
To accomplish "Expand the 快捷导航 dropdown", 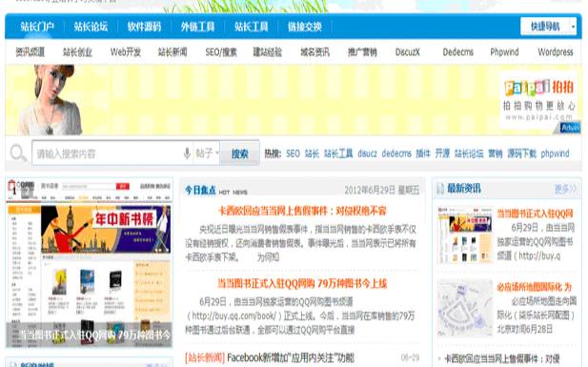I will [548, 27].
